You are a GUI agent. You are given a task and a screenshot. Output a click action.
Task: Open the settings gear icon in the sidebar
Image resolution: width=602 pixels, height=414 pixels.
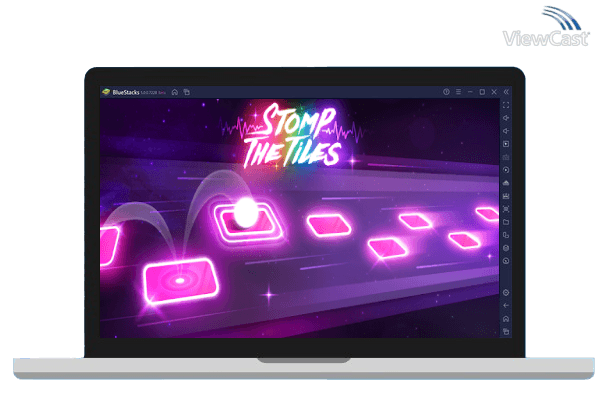[506, 293]
